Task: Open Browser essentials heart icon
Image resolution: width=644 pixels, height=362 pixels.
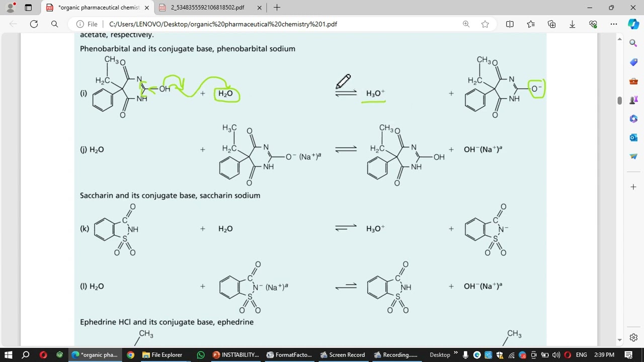Action: click(x=593, y=24)
